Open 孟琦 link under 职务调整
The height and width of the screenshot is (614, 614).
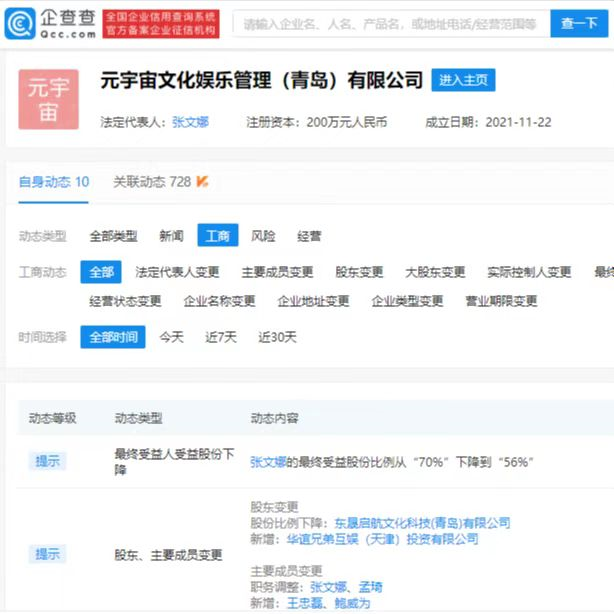(371, 587)
